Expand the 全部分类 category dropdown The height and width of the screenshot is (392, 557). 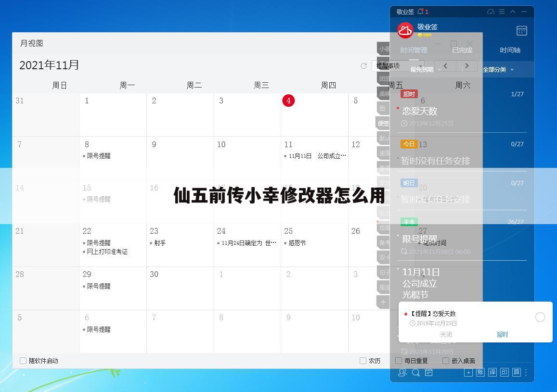(498, 70)
